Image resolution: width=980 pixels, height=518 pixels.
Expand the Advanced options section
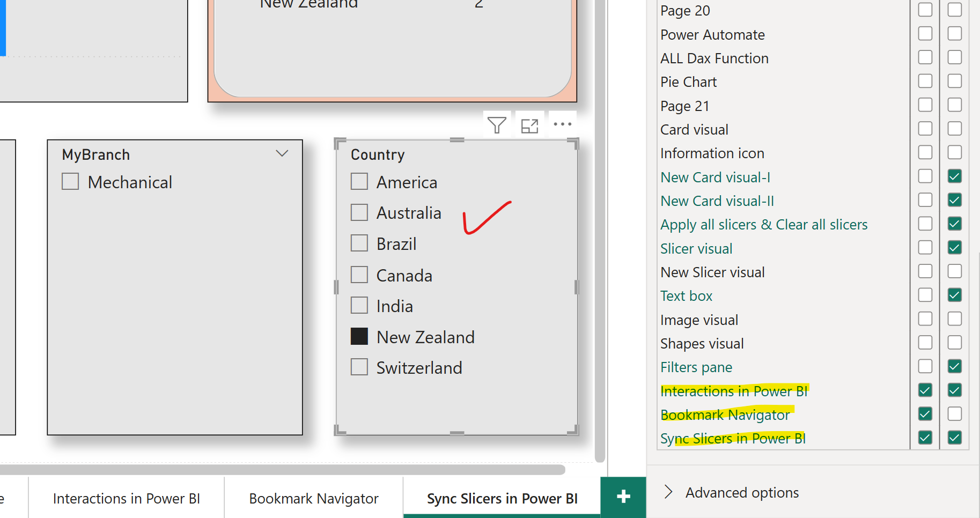point(668,492)
